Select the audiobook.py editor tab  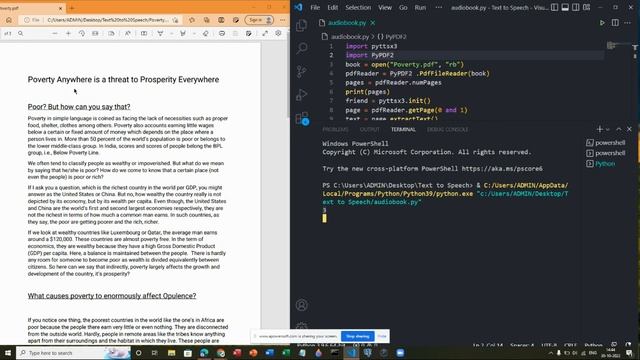tap(347, 23)
